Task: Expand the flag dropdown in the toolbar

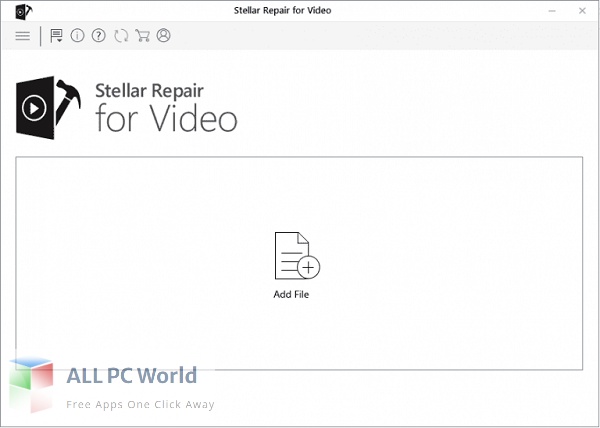Action: [x=56, y=36]
